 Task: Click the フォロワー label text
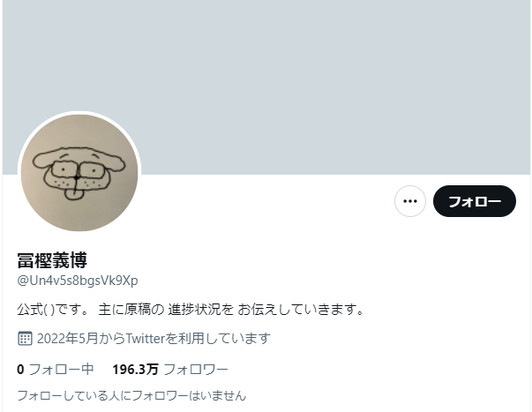pos(196,370)
